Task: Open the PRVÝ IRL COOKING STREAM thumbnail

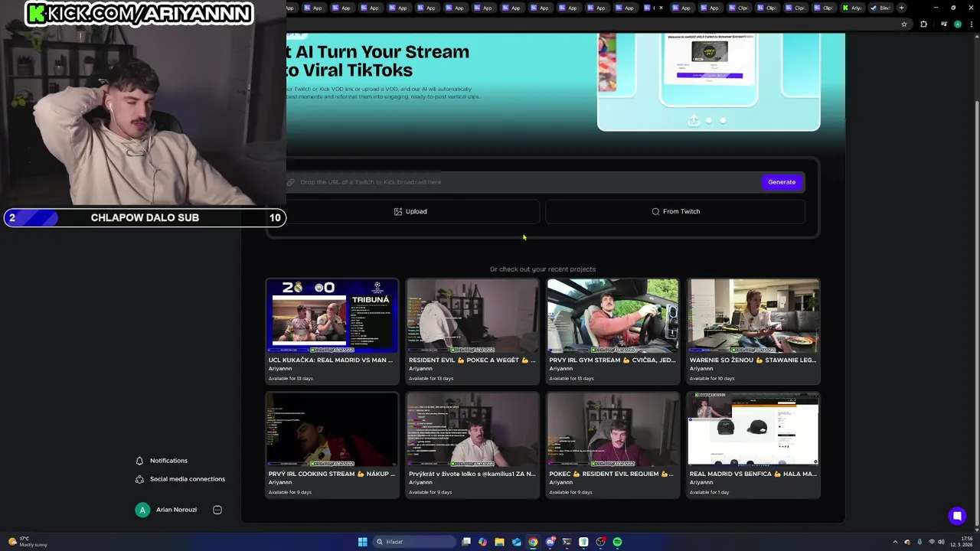Action: [332, 429]
